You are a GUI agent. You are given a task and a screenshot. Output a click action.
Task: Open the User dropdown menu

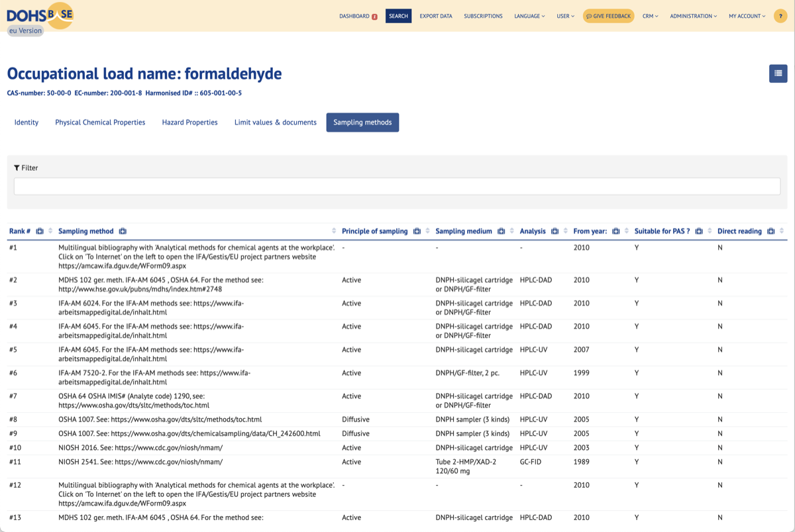pos(565,16)
